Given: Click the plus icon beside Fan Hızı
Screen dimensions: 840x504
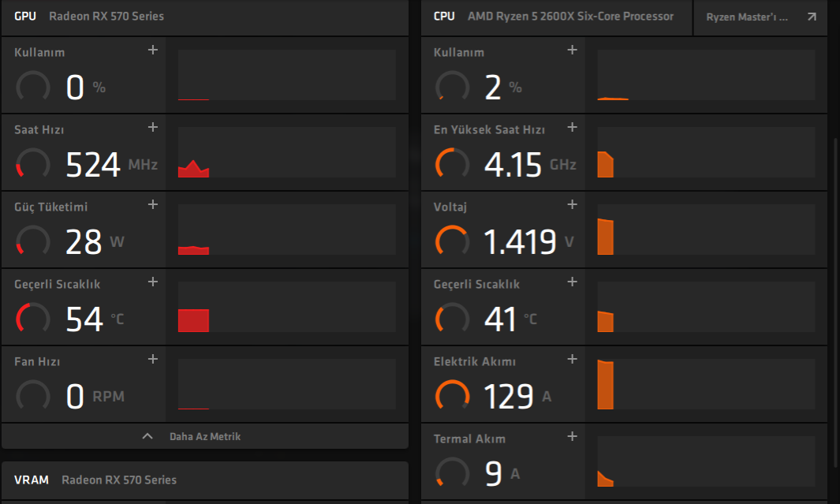Looking at the screenshot, I should [153, 360].
